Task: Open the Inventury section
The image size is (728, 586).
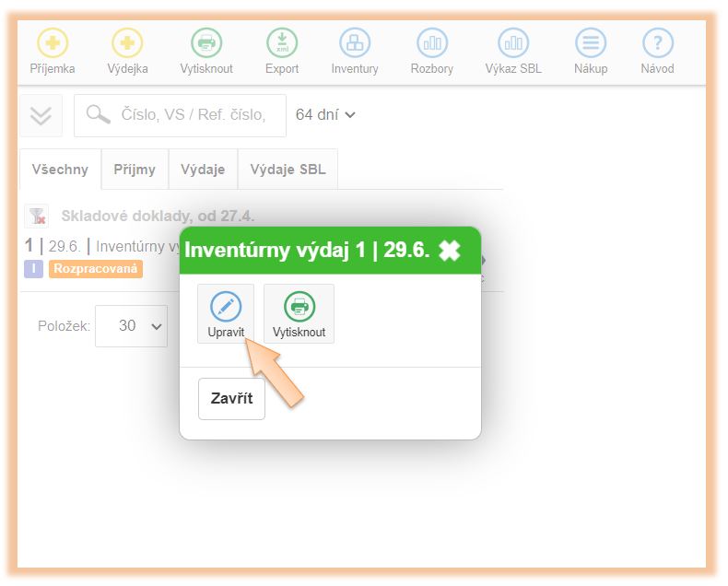Action: (355, 43)
